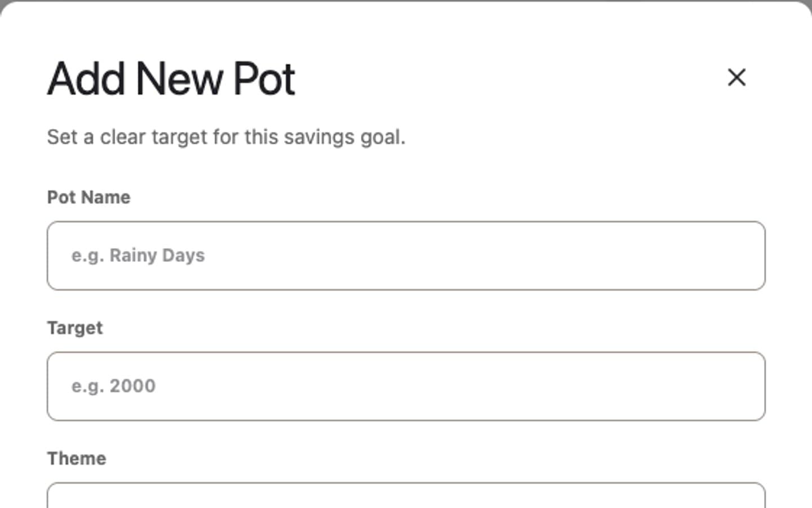
Task: Place the cursor in the Rainy Days field
Action: click(406, 256)
